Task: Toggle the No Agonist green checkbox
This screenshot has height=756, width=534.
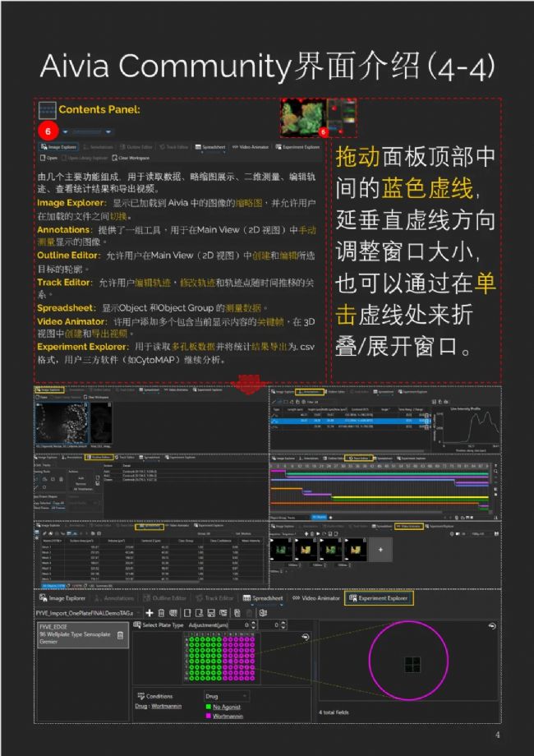Action: point(209,707)
